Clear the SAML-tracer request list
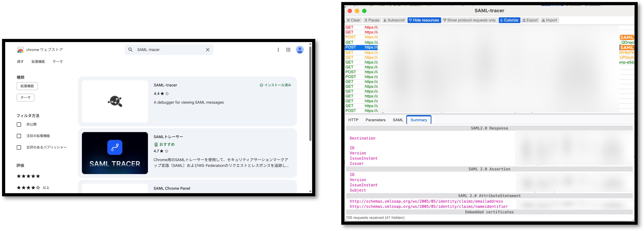 point(354,20)
